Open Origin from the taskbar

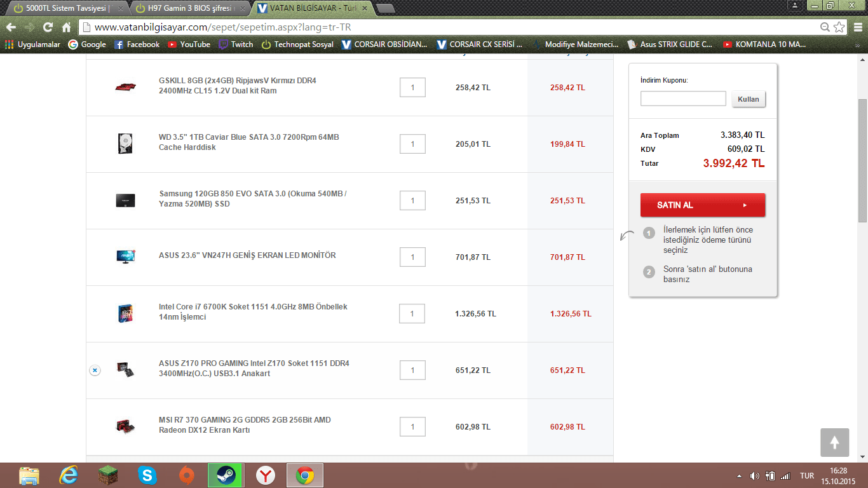187,475
